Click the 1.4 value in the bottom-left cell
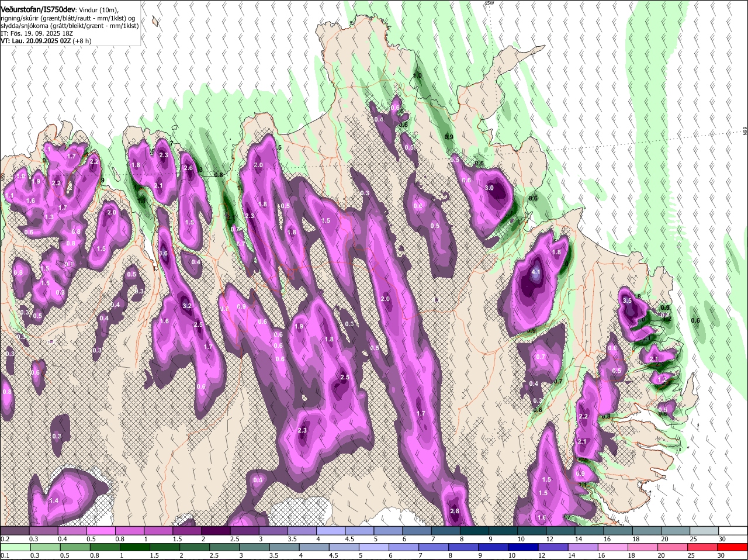The width and height of the screenshot is (748, 560). (x=54, y=501)
